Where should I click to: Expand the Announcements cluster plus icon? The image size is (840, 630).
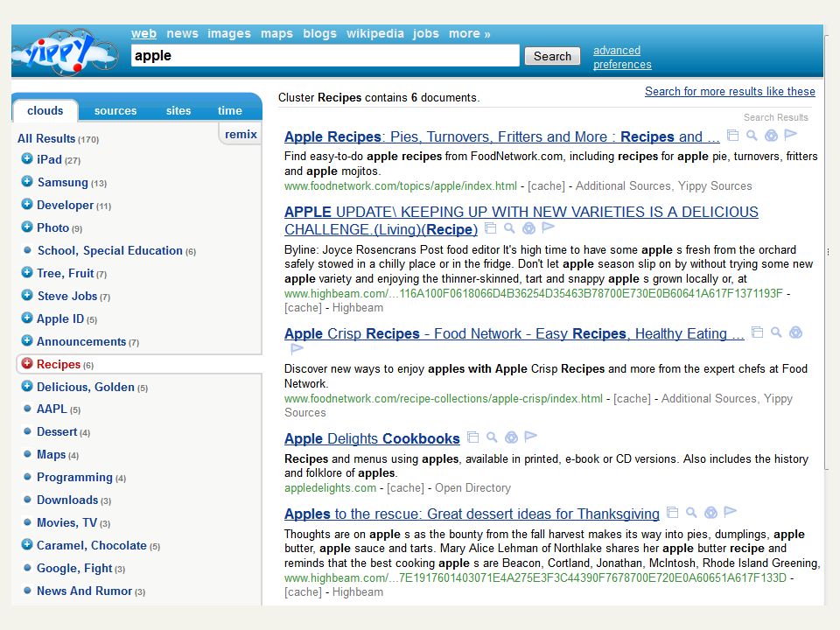(x=27, y=340)
